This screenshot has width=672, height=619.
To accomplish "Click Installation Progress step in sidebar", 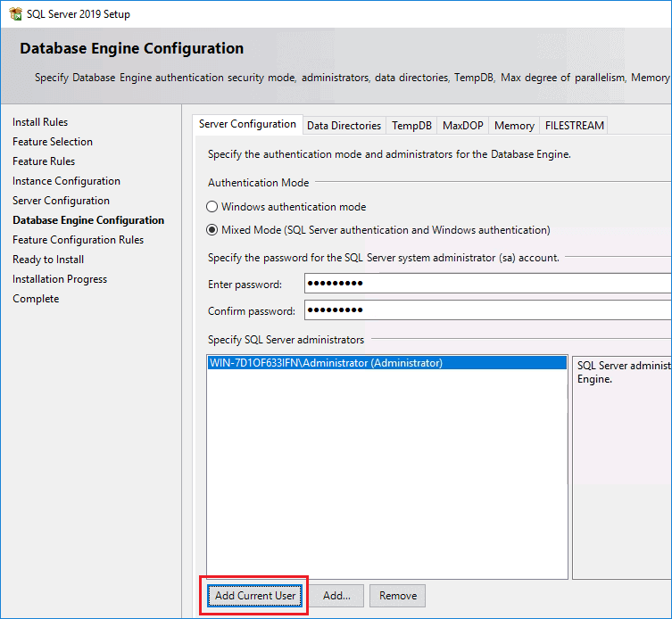I will pyautogui.click(x=60, y=279).
